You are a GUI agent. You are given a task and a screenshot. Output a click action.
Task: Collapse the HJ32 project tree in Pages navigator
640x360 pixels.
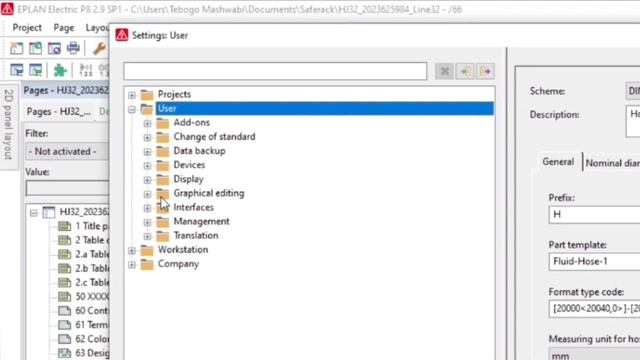click(x=33, y=213)
